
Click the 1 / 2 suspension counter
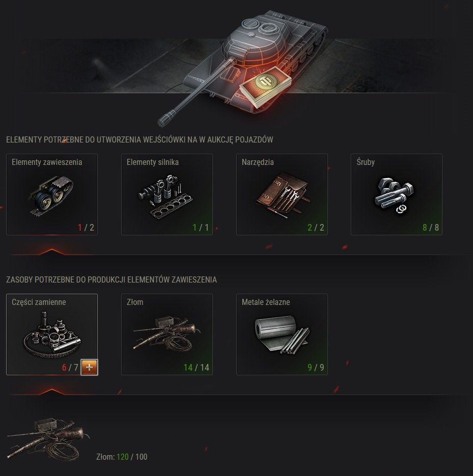[86, 228]
